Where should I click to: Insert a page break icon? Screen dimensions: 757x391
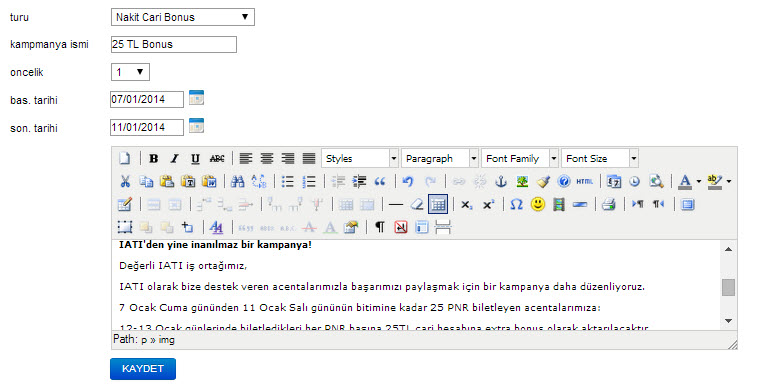pyautogui.click(x=443, y=227)
